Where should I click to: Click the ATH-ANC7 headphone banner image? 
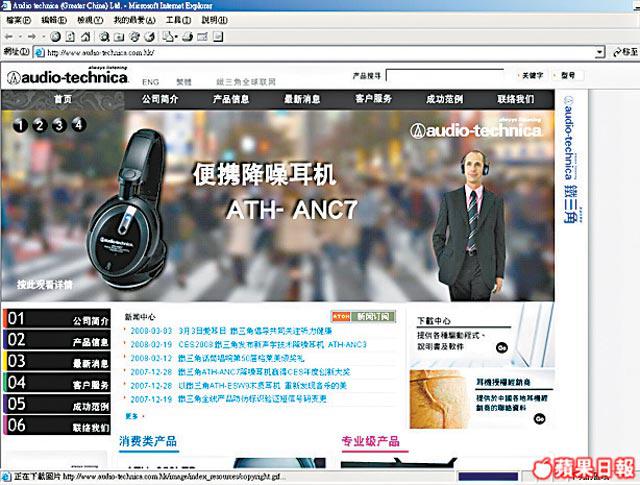[127, 209]
